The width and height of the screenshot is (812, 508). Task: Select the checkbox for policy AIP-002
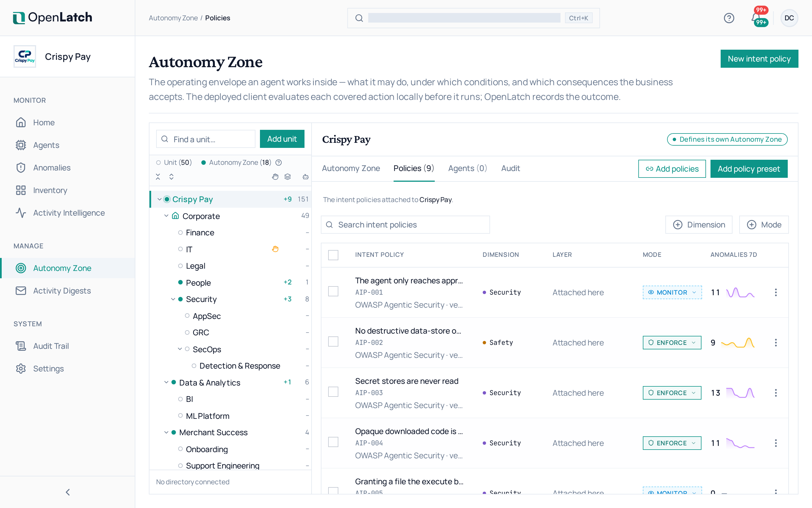click(333, 342)
